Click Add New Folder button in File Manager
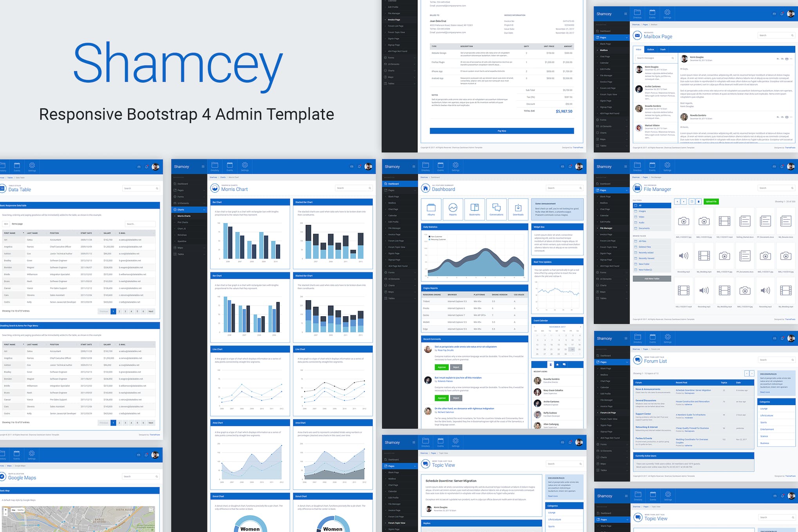The height and width of the screenshot is (532, 798). point(652,279)
